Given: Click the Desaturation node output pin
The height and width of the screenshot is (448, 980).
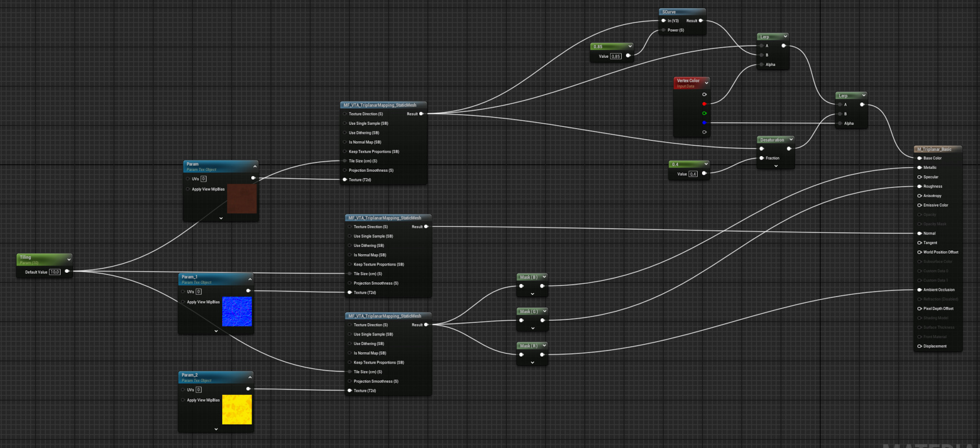Looking at the screenshot, I should coord(789,149).
